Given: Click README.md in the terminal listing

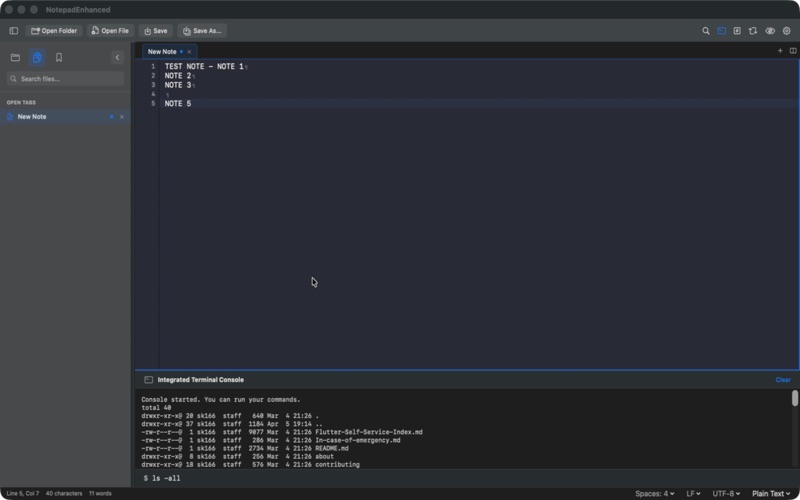Looking at the screenshot, I should click(x=332, y=448).
